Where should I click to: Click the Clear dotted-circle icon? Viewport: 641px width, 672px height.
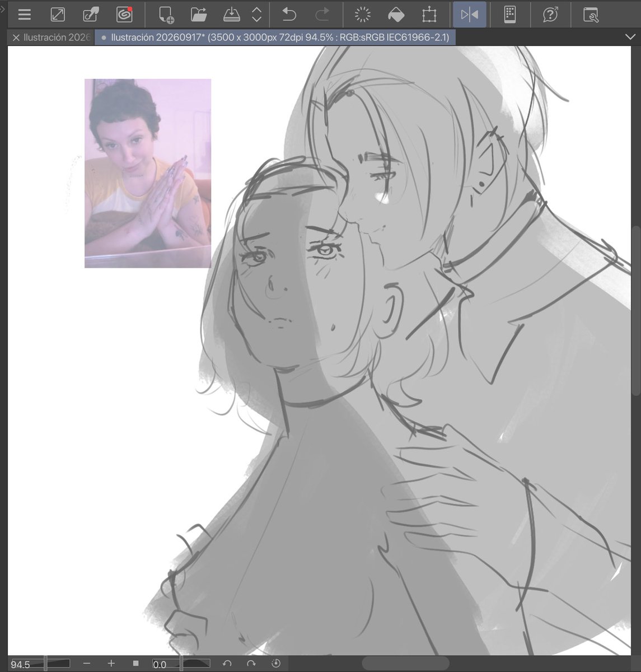(x=363, y=15)
